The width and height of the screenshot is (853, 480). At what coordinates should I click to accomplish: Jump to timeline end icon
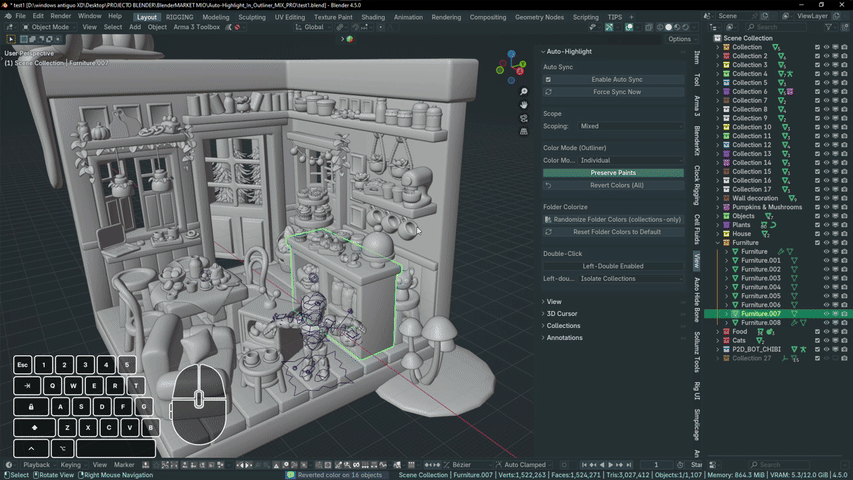point(629,465)
